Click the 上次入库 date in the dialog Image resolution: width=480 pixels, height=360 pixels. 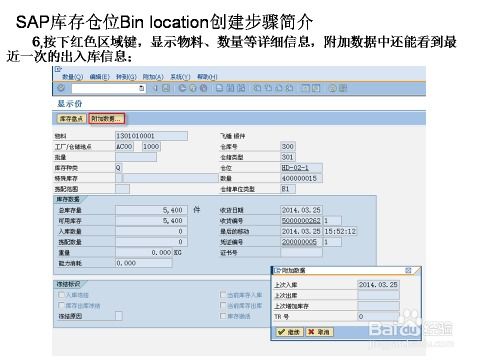click(x=378, y=285)
